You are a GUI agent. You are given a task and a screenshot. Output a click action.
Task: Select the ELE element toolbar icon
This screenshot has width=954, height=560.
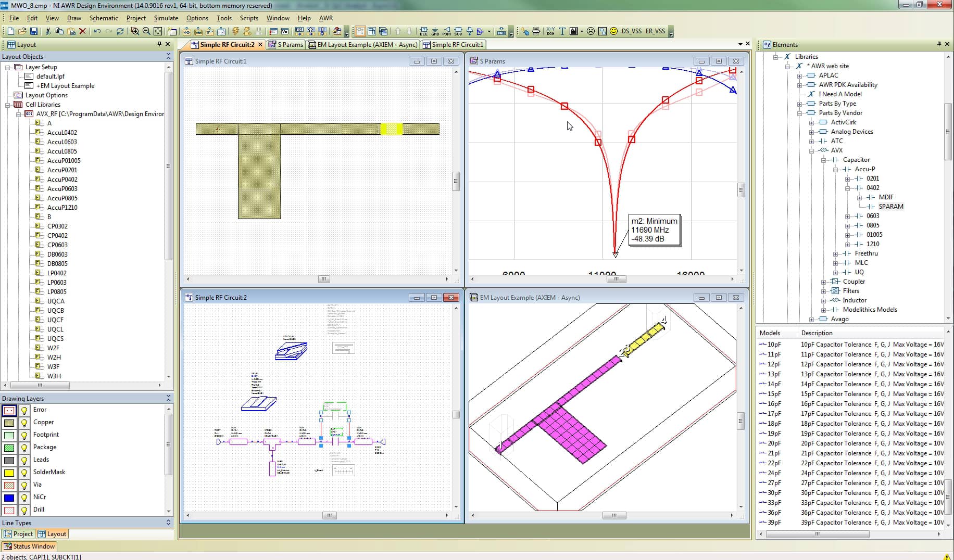(424, 32)
